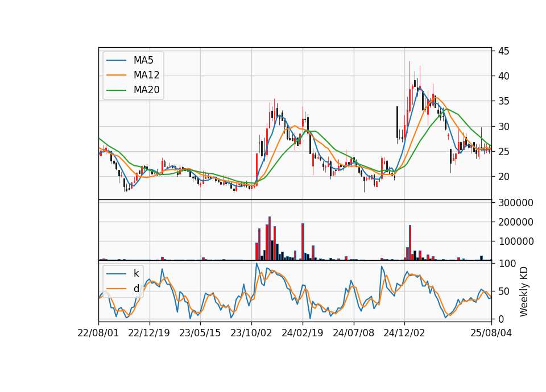546x392 pixels.
Task: Click the orange d legend line sample
Action: click(x=116, y=289)
